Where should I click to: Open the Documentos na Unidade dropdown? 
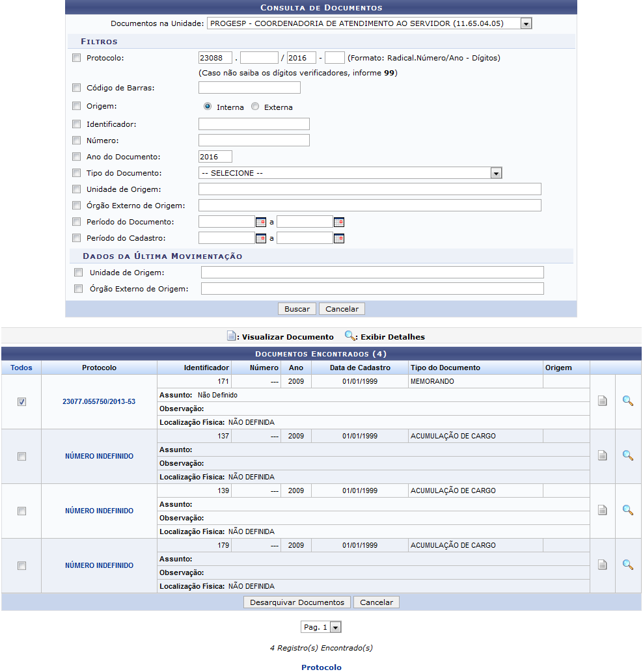point(369,23)
